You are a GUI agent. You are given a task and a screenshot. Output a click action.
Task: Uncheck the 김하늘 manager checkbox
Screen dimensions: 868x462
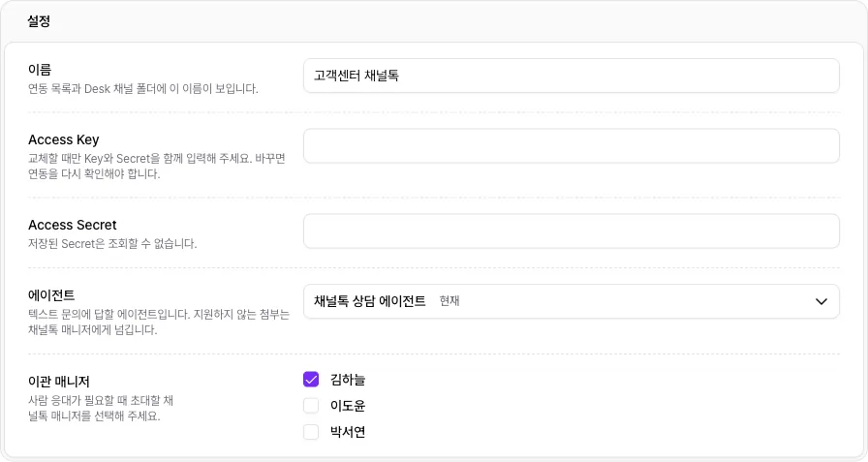tap(311, 380)
